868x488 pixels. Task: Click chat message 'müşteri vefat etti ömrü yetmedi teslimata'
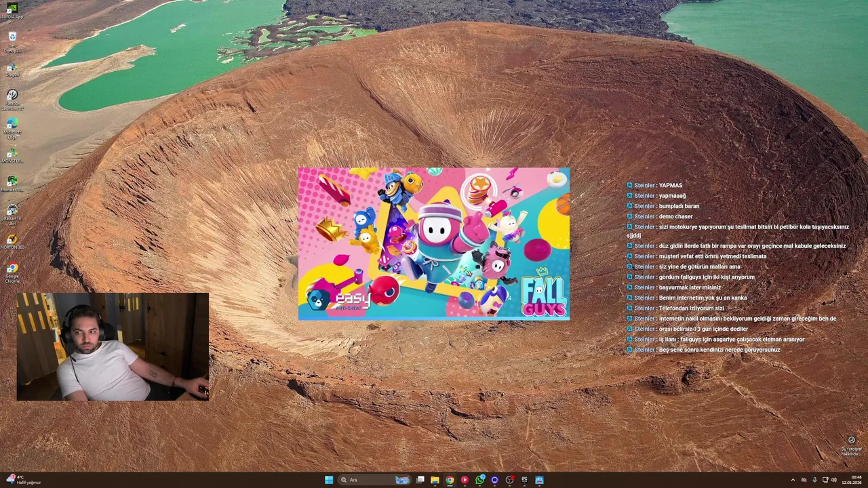712,256
